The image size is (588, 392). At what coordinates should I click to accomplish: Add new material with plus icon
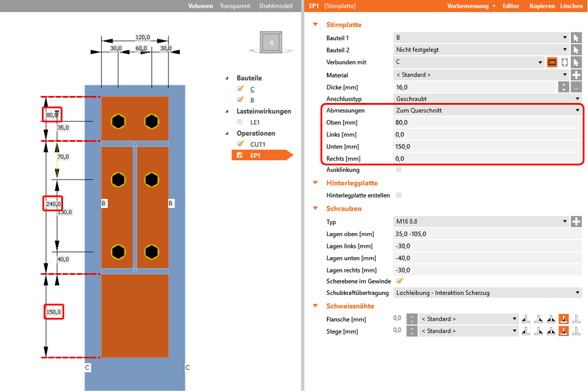pyautogui.click(x=576, y=75)
